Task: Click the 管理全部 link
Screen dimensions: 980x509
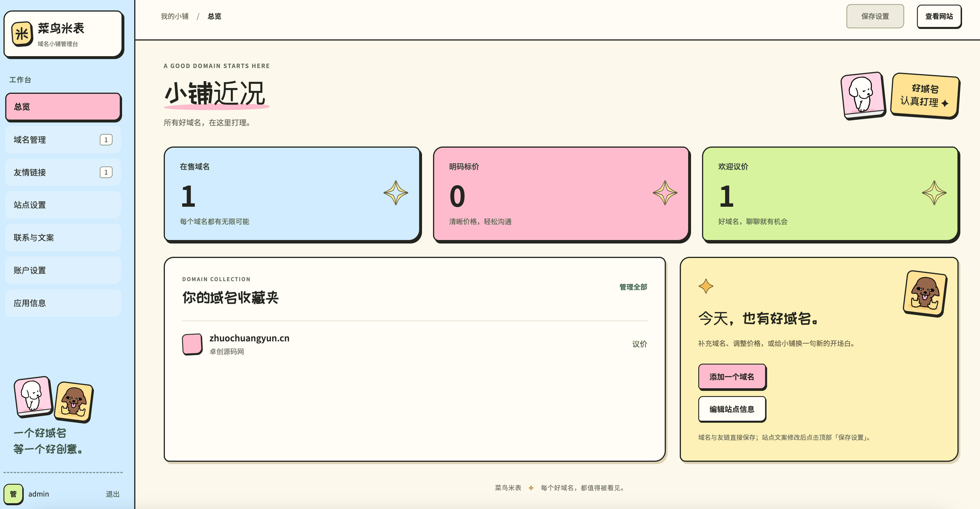Action: click(633, 287)
